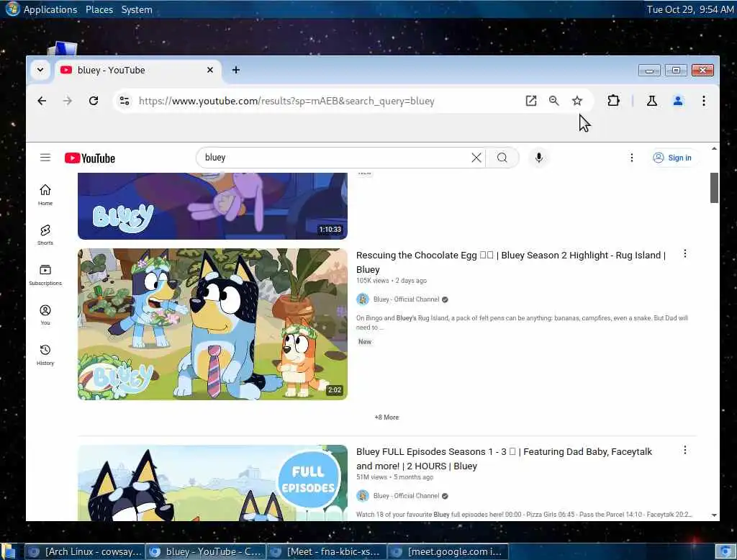The image size is (737, 560).
Task: Select the bluey - YouTube tab
Action: (136, 70)
